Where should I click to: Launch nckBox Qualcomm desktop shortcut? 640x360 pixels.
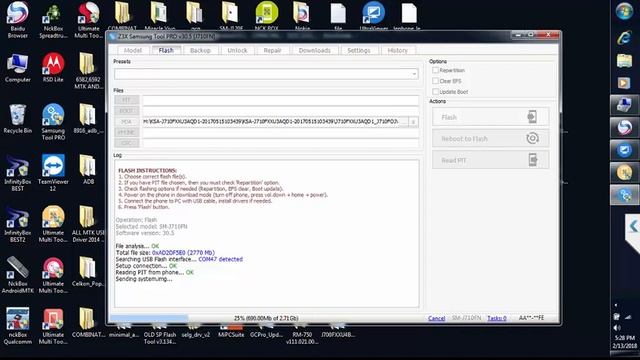click(18, 326)
